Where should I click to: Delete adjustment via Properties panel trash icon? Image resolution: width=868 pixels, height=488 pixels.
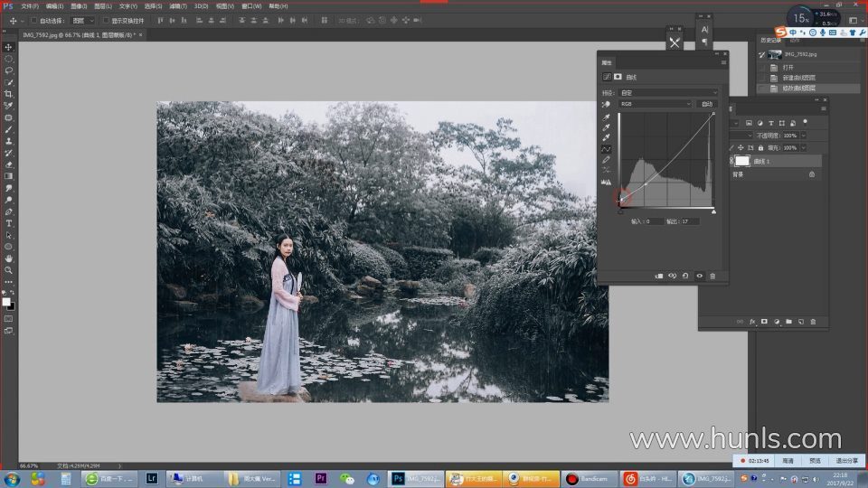point(712,276)
